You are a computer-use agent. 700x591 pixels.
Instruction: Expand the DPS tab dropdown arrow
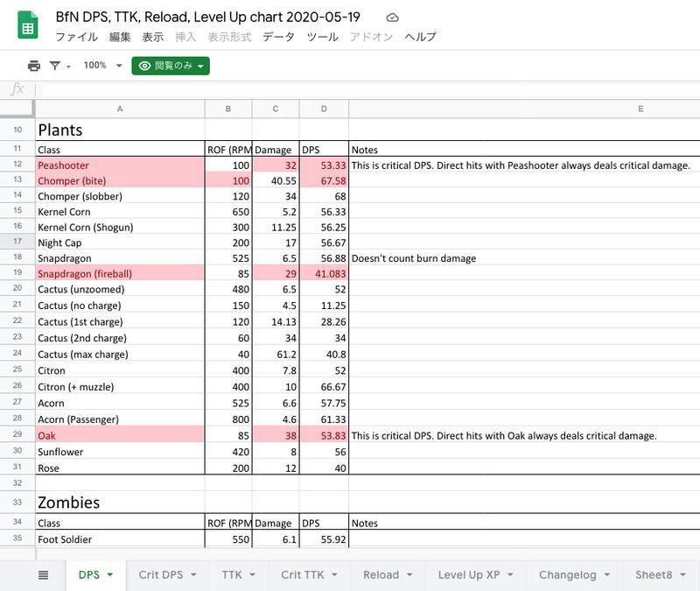click(x=109, y=575)
